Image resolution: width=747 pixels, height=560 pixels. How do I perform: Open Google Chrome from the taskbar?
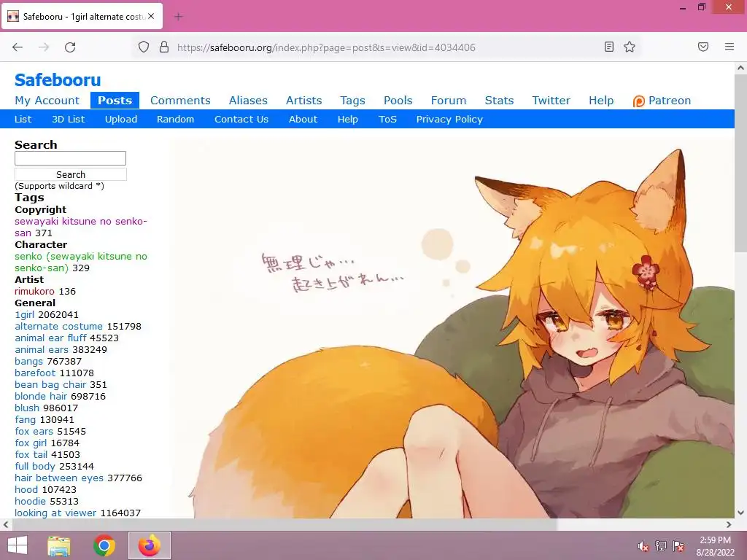click(x=104, y=545)
